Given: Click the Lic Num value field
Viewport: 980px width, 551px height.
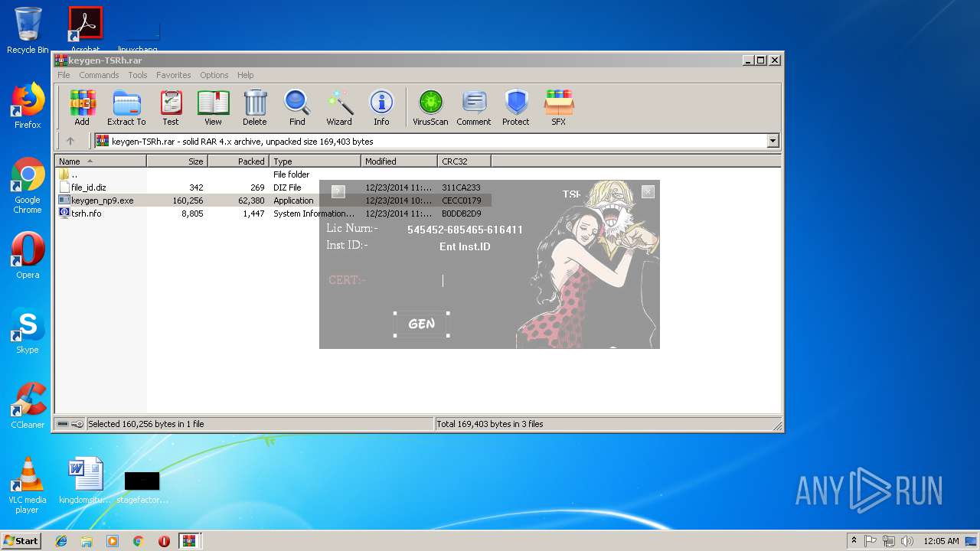Looking at the screenshot, I should [465, 230].
